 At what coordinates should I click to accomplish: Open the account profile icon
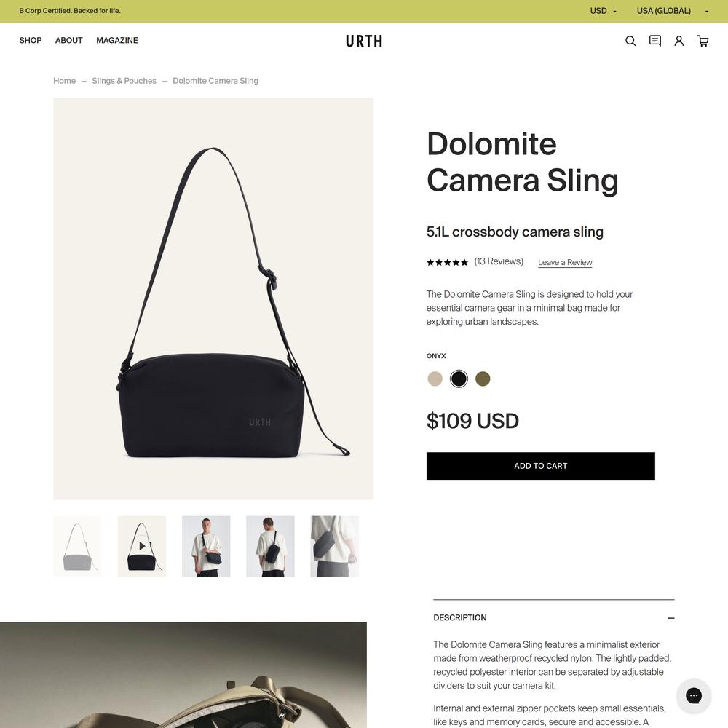(678, 41)
